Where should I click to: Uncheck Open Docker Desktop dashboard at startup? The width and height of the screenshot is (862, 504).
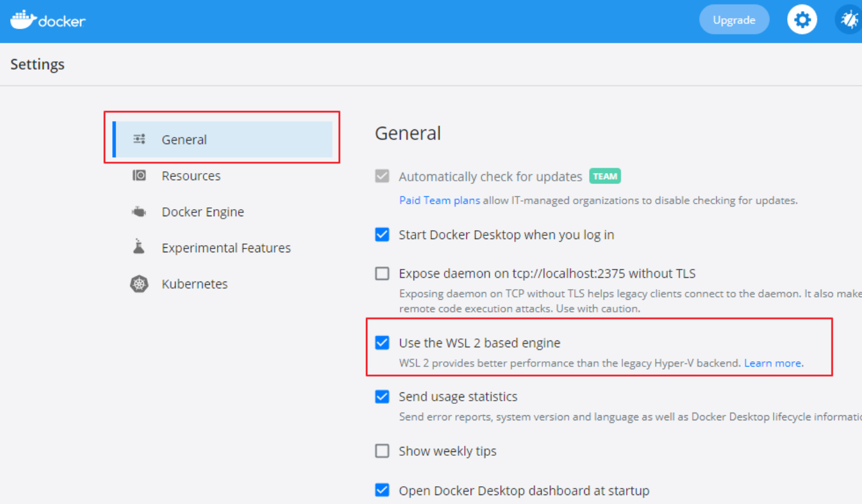tap(382, 490)
